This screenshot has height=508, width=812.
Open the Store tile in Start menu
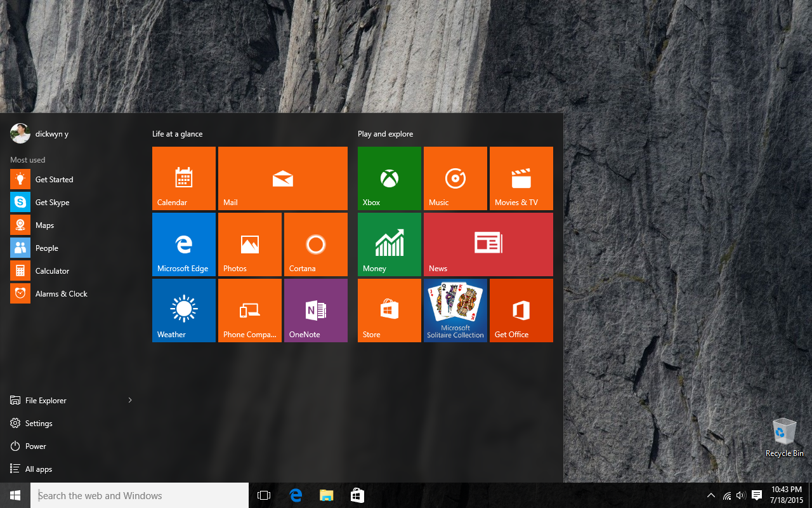click(390, 311)
